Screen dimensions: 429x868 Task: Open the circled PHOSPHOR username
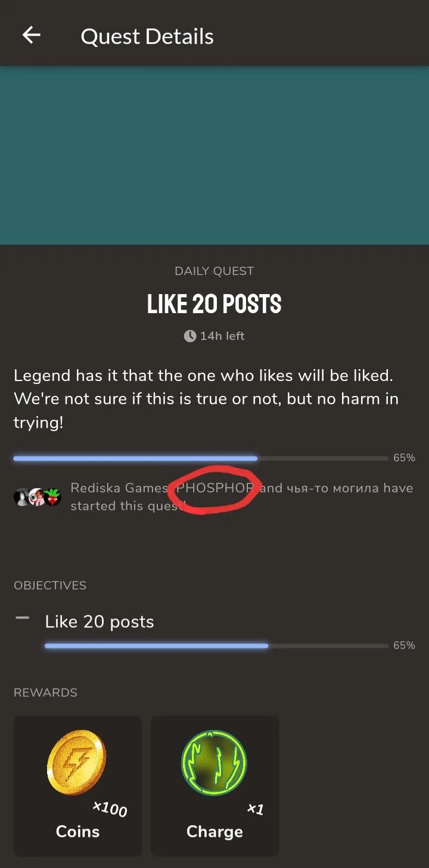(x=215, y=488)
